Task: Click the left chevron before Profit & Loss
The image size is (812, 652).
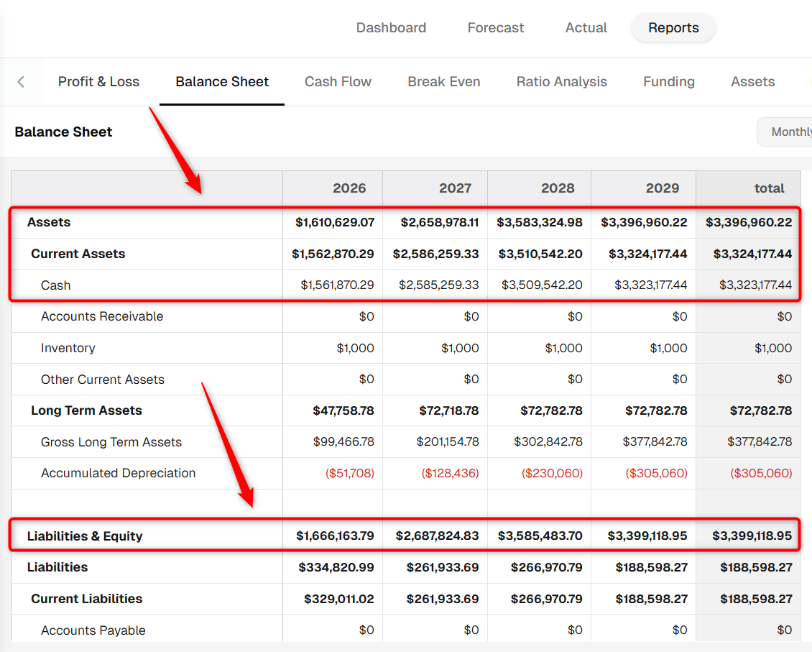Action: 21,82
